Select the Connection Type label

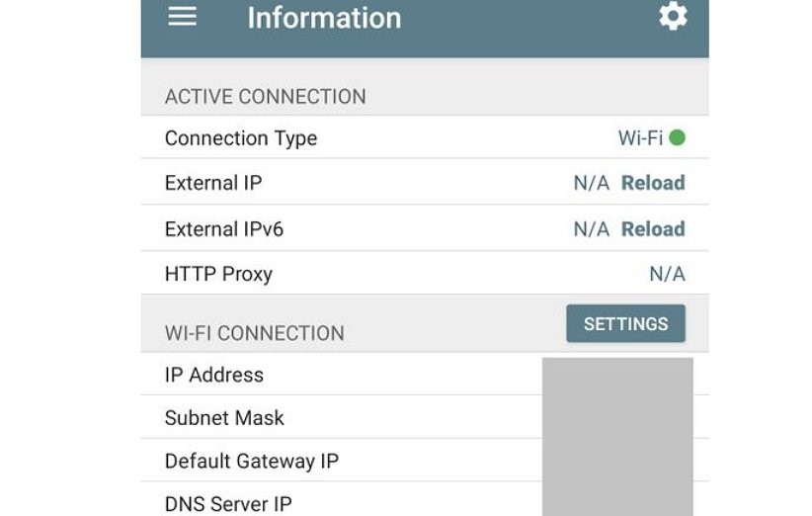click(241, 138)
